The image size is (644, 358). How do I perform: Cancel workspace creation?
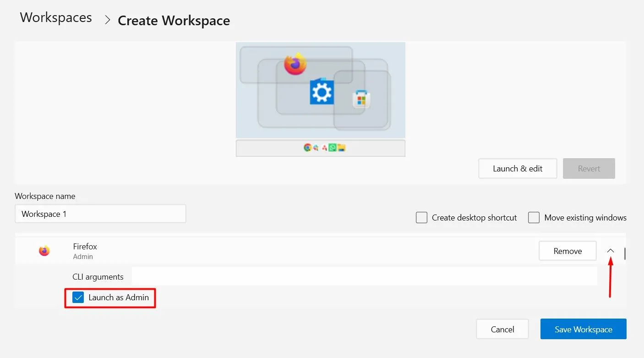click(502, 329)
